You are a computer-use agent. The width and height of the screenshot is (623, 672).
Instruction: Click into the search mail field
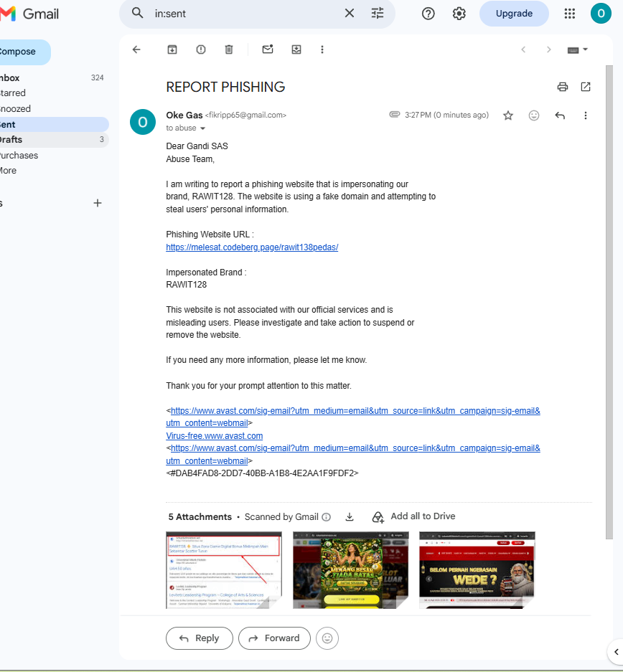click(x=246, y=14)
